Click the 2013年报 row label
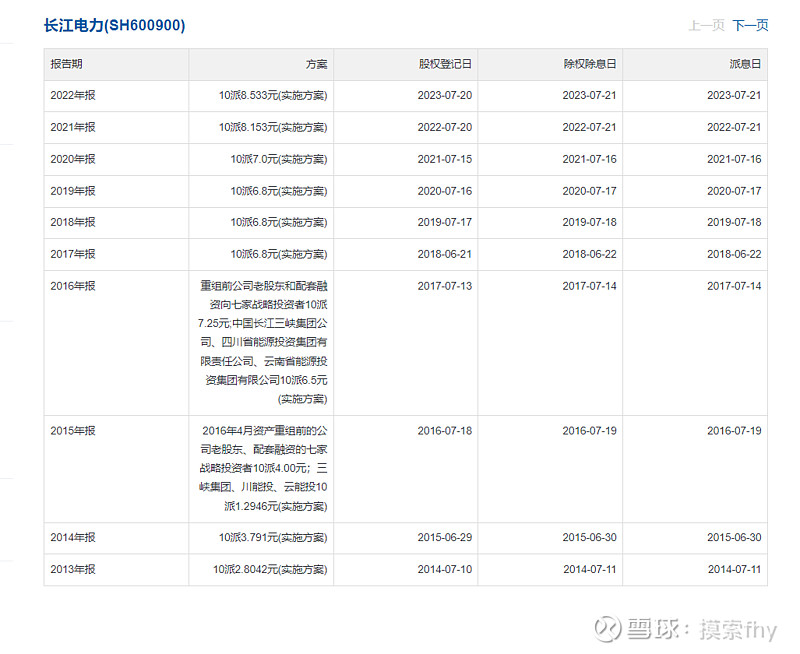The image size is (800, 654). [72, 569]
